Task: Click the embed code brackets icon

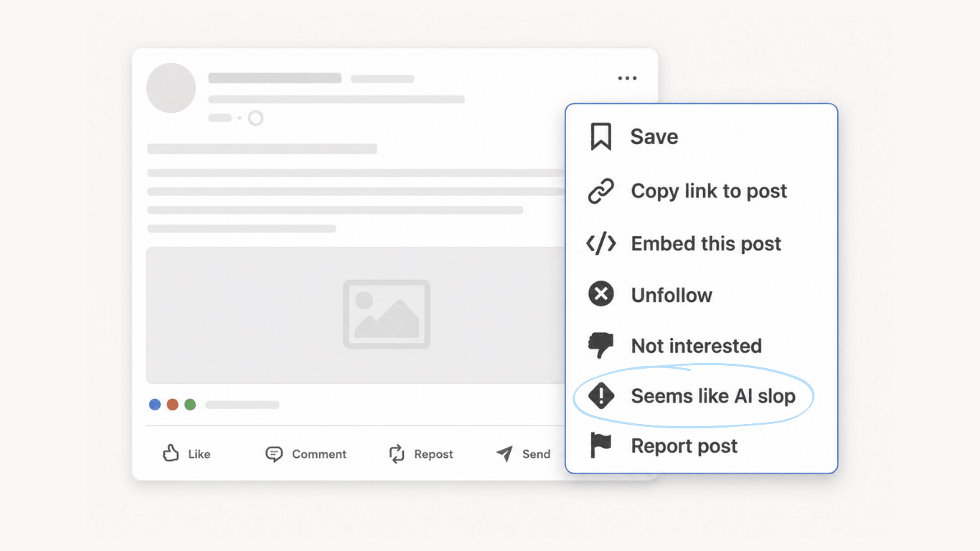Action: pos(600,244)
